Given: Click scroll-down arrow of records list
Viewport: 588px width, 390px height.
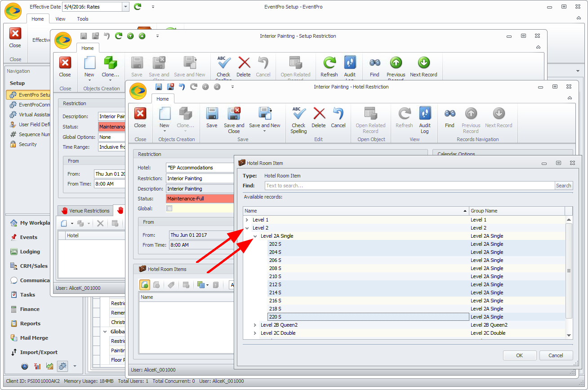Looking at the screenshot, I should coord(569,335).
